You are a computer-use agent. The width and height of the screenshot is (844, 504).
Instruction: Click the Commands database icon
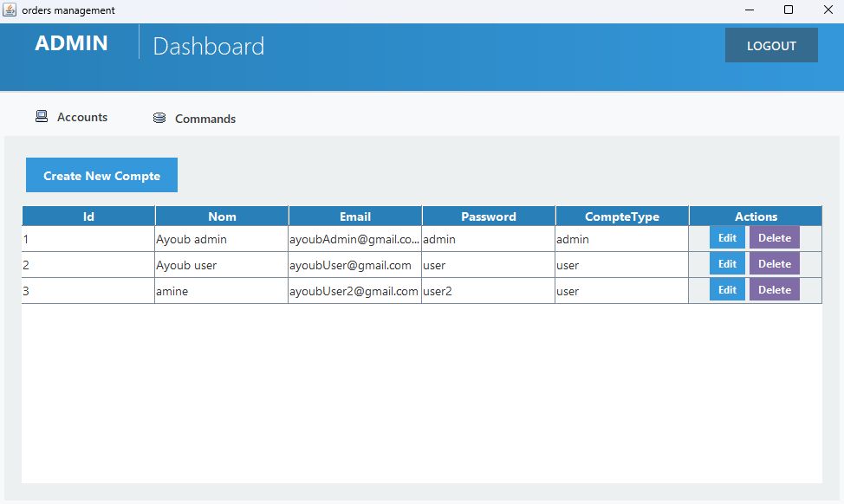coord(159,118)
